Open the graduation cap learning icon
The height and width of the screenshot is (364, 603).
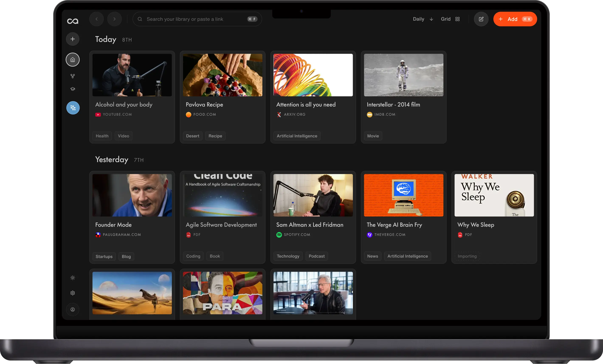[x=73, y=89]
